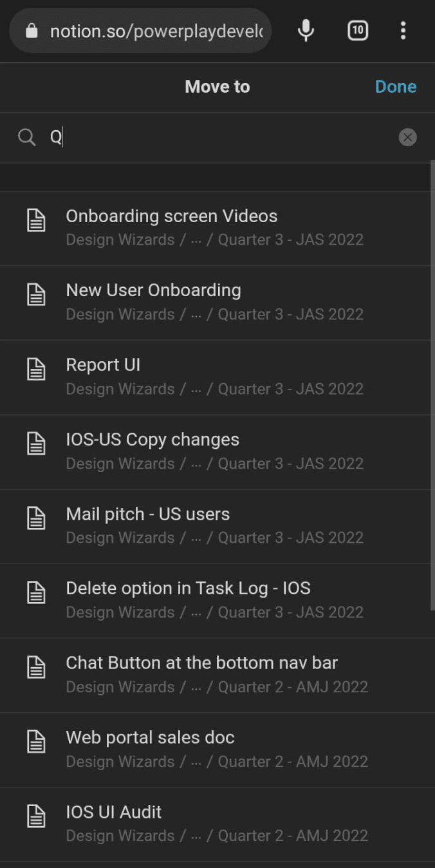Open the browser tab switcher showing 10

tap(358, 30)
